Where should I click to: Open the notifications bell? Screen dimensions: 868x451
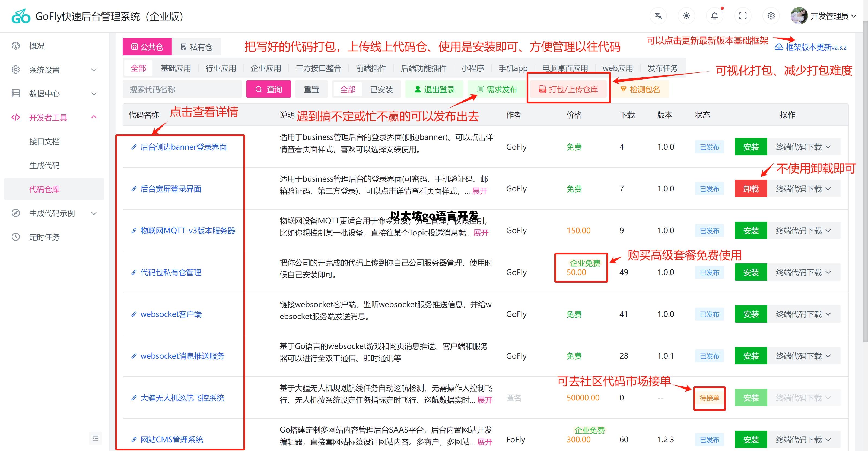715,16
